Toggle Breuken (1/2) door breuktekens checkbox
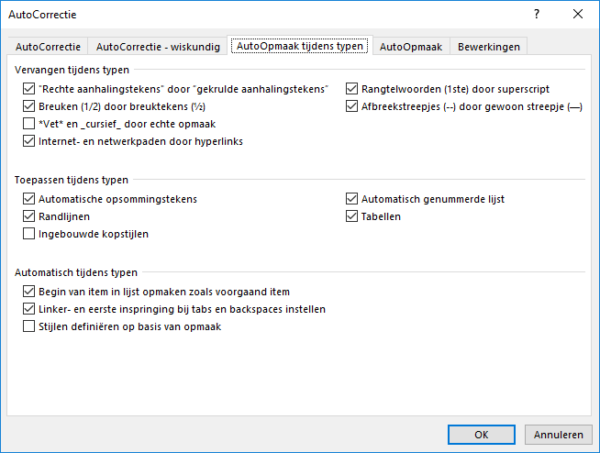 pos(29,106)
